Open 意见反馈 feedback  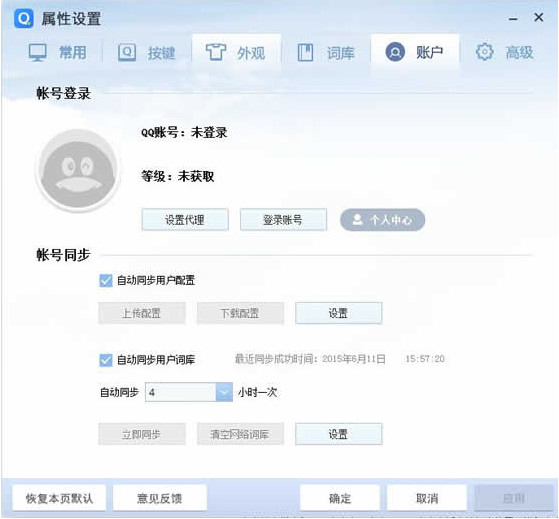(160, 498)
